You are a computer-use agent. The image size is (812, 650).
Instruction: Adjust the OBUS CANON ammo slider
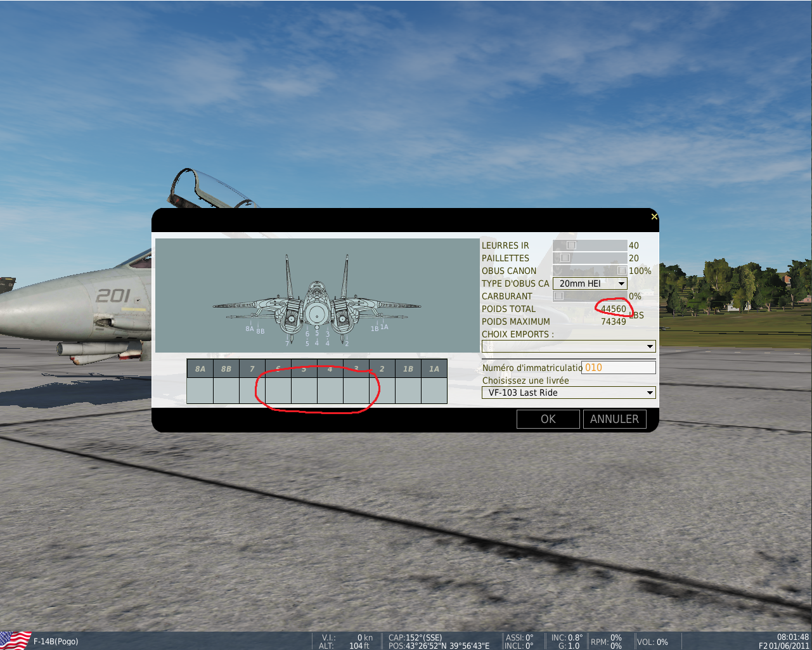click(590, 271)
